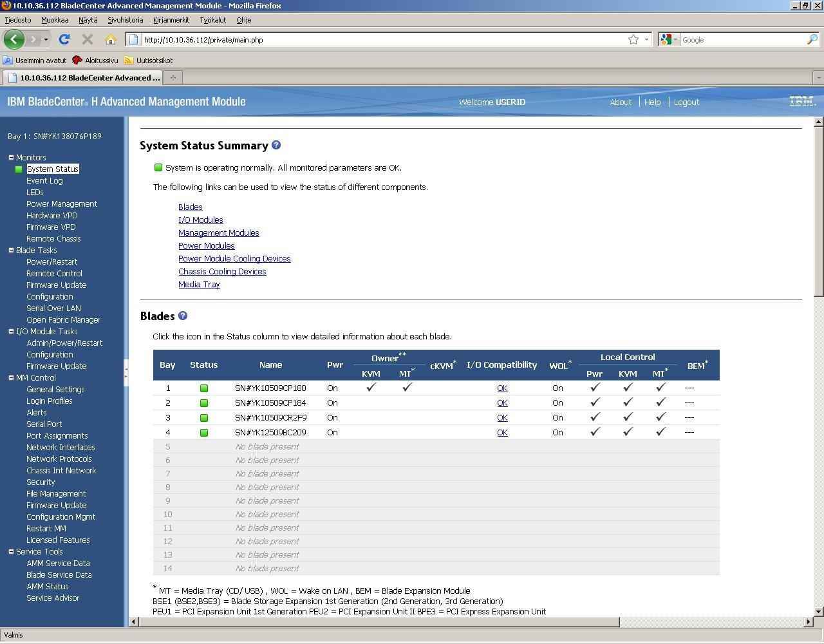Open I/O Compatibility OK link for bay 1
Viewport: 824px width, 644px height.
pos(502,388)
